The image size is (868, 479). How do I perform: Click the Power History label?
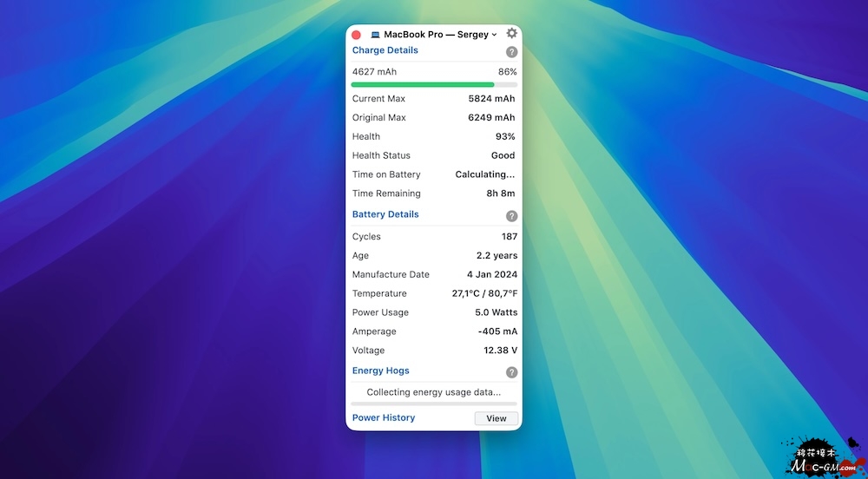[384, 417]
